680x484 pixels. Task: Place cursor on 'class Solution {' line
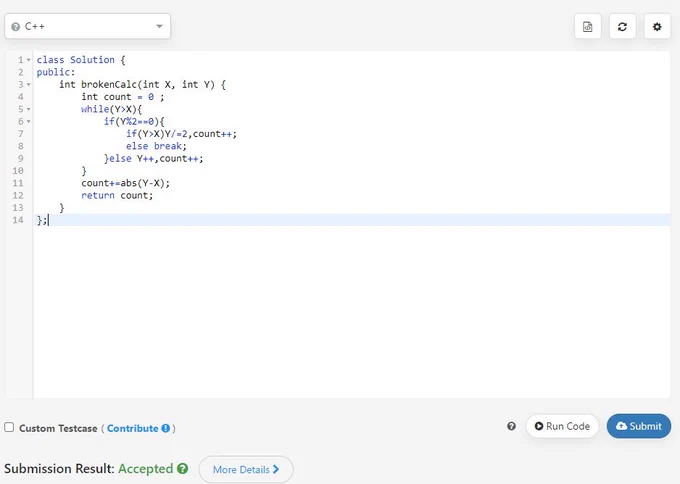81,60
